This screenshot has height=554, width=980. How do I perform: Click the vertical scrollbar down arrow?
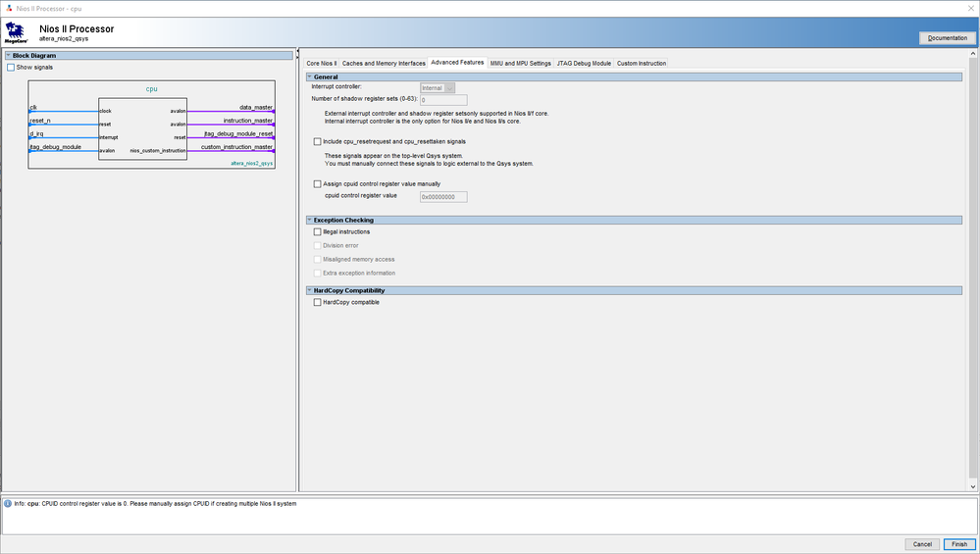(x=972, y=486)
